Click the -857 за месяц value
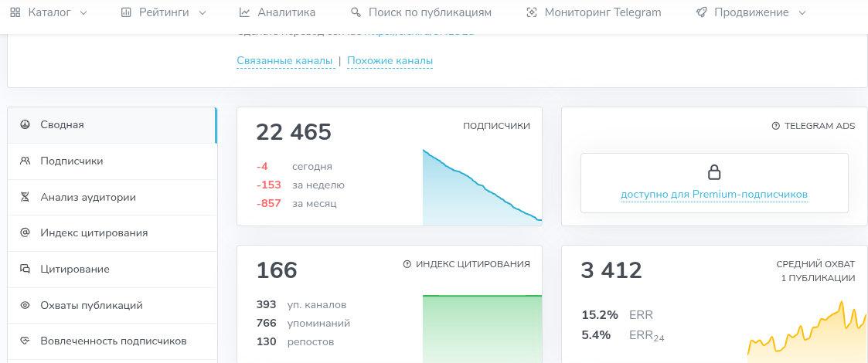 click(268, 204)
